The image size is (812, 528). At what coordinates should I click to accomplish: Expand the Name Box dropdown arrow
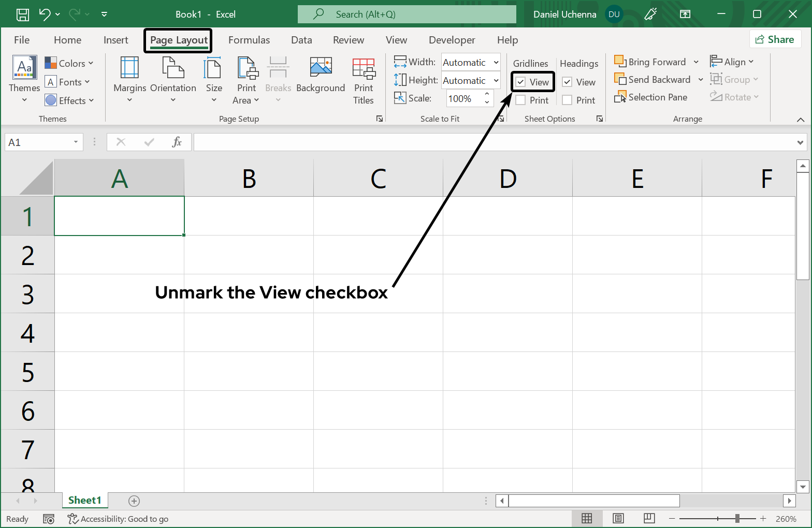(76, 142)
